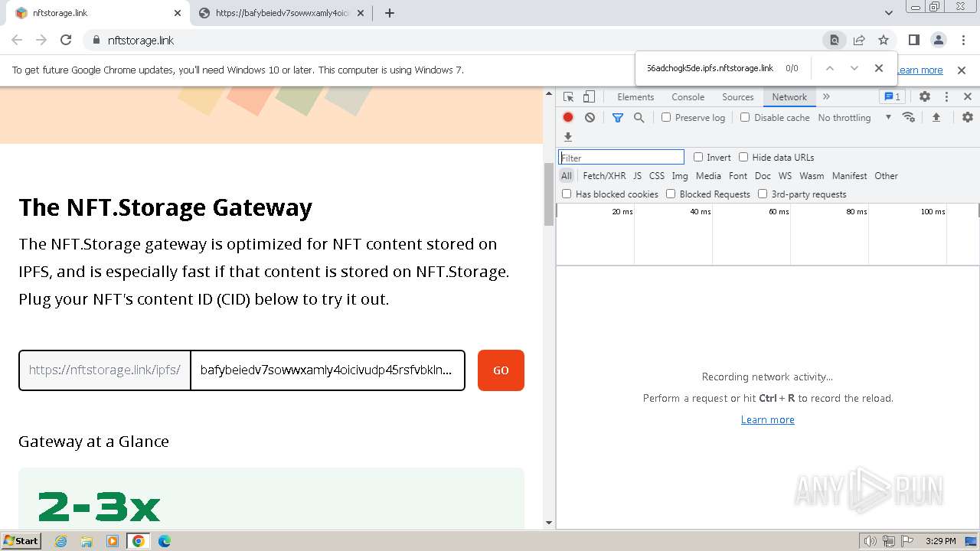Switch to second tab with bafybeiedv URL
Screen dimensions: 980x551
[282, 13]
